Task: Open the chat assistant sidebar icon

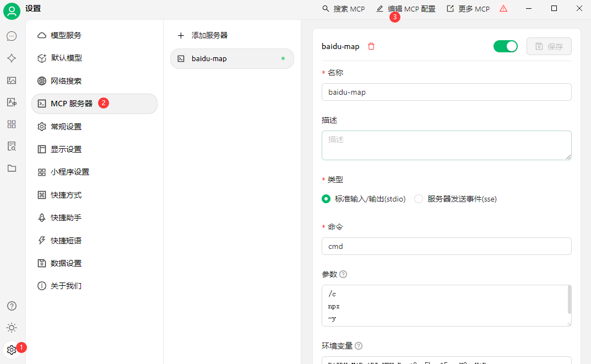Action: [x=12, y=36]
